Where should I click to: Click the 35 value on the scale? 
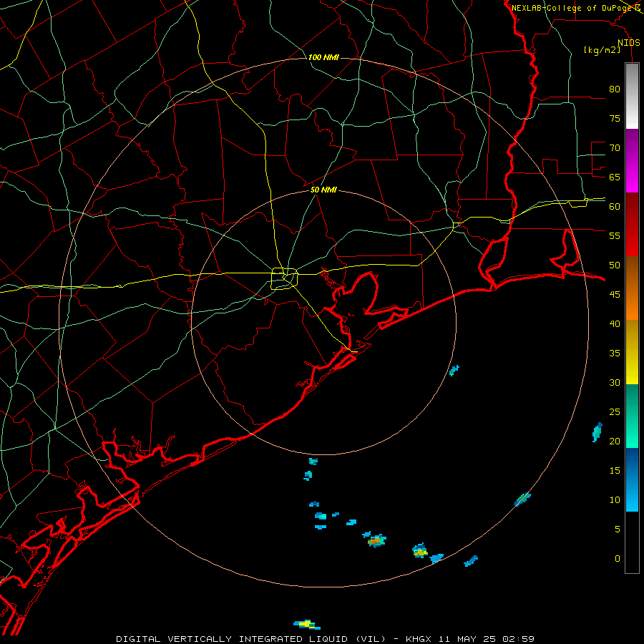pyautogui.click(x=615, y=353)
